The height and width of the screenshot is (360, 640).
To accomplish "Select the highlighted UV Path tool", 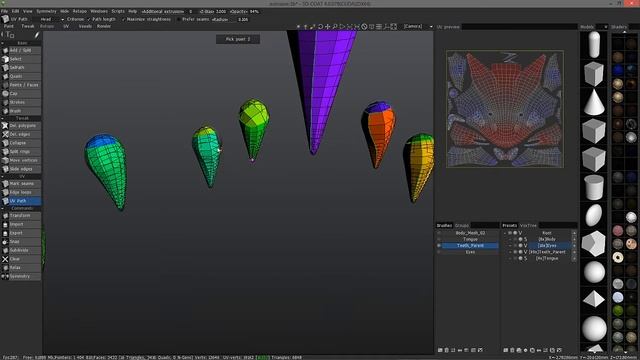I will coord(21,201).
